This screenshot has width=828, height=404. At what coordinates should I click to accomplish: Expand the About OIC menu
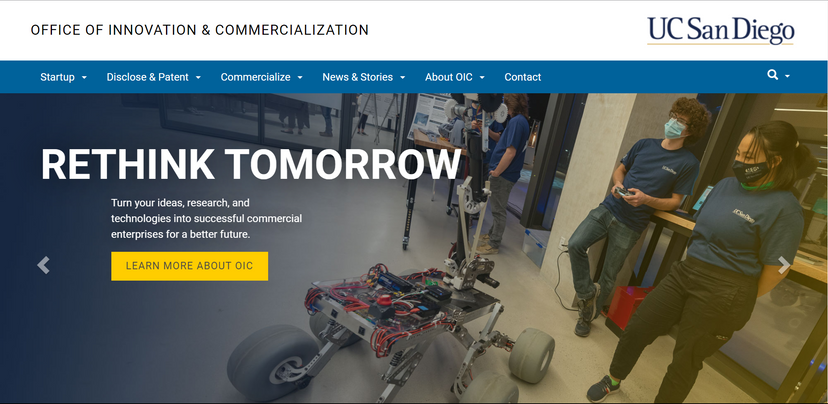tap(455, 77)
